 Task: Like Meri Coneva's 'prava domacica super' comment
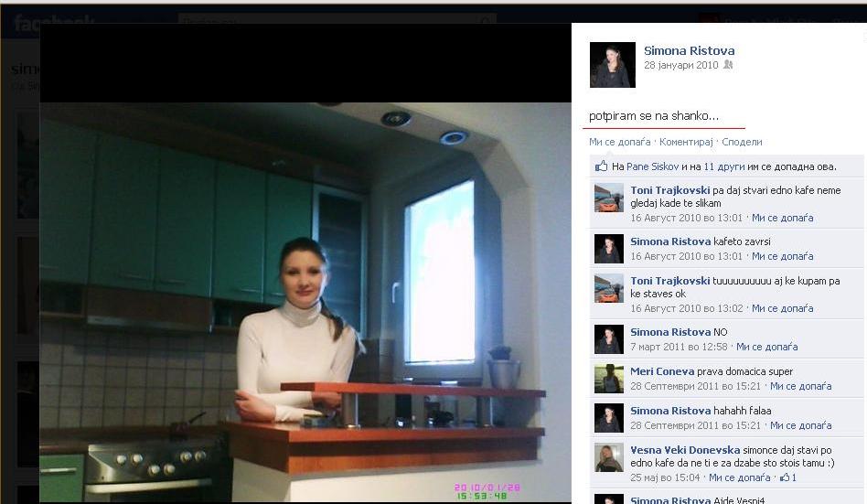pyautogui.click(x=800, y=386)
